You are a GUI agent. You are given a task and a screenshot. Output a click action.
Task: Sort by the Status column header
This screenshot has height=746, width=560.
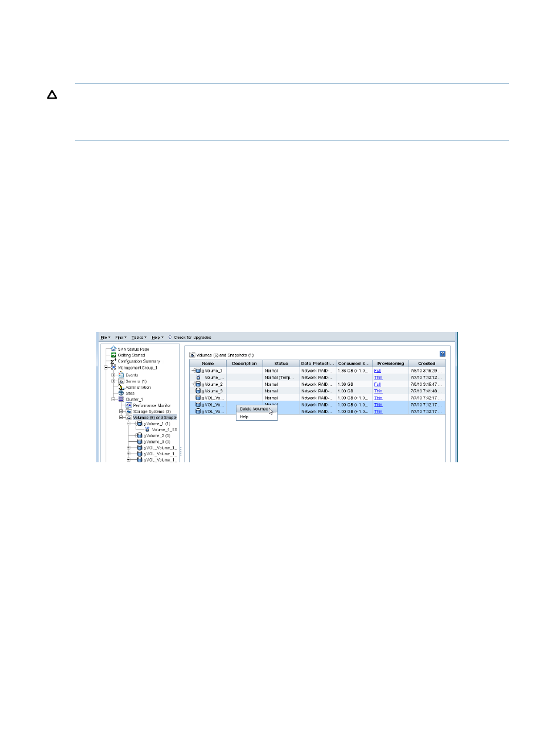click(x=281, y=364)
